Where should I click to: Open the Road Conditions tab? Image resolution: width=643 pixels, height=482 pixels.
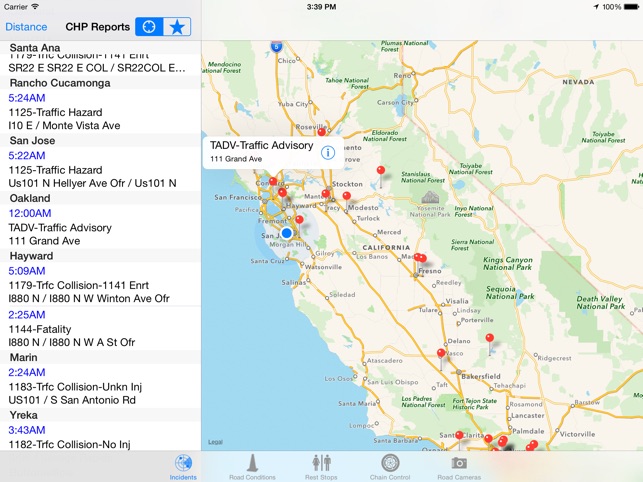252,467
